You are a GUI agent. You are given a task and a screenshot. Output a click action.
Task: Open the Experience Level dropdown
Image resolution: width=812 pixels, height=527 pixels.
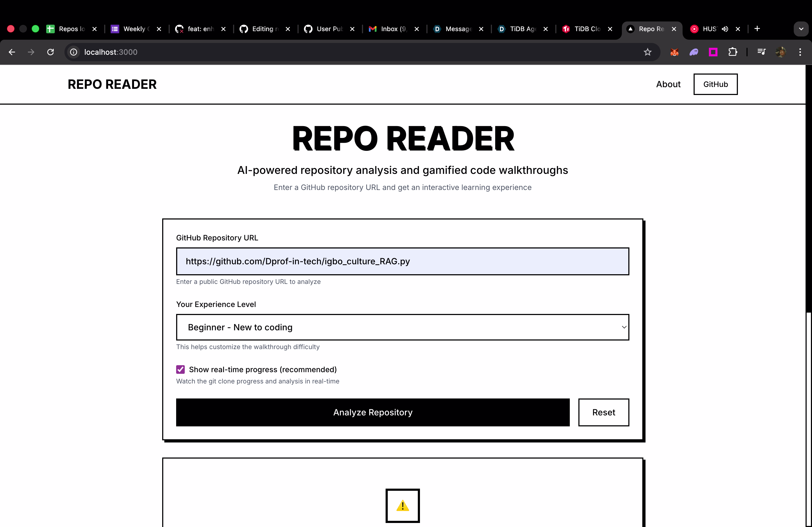[403, 327]
